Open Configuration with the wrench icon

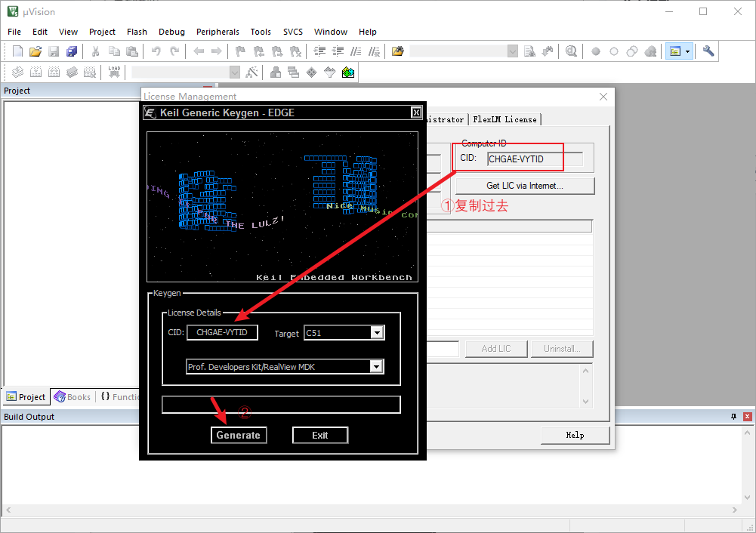click(x=708, y=51)
